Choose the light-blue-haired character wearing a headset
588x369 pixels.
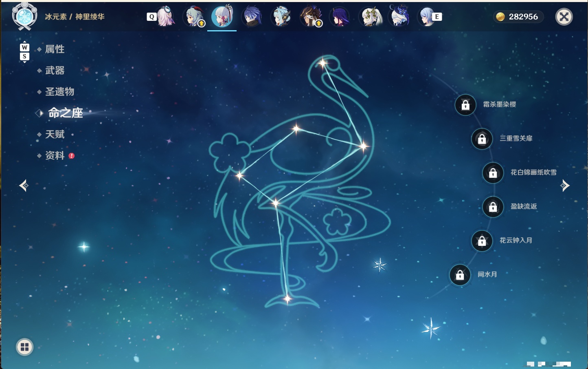[x=281, y=17]
